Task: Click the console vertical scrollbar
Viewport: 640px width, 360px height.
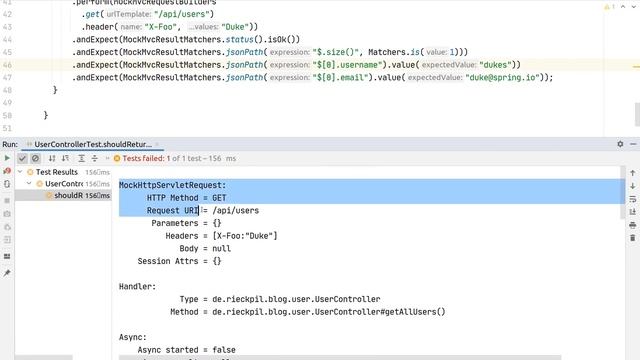Action: 622,192
